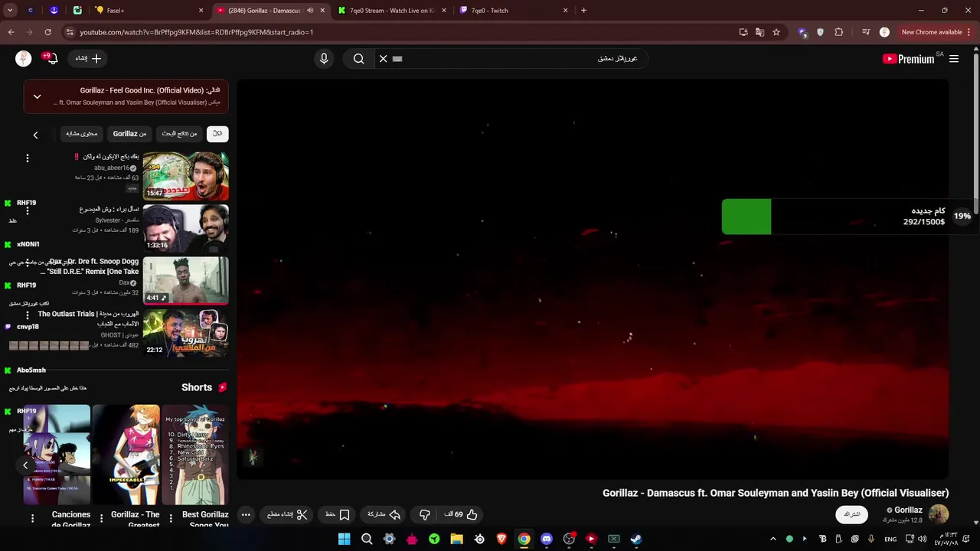Open the account avatar in the YouTube header

click(24, 59)
